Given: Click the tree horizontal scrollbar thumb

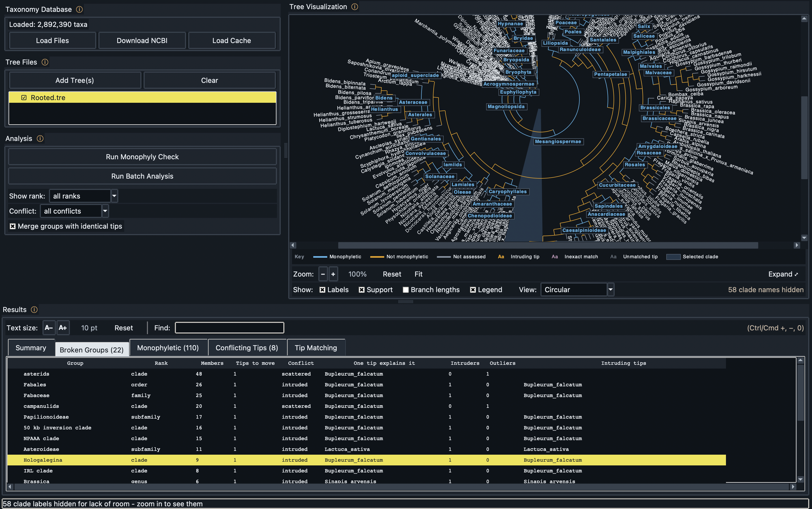Looking at the screenshot, I should pyautogui.click(x=548, y=245).
